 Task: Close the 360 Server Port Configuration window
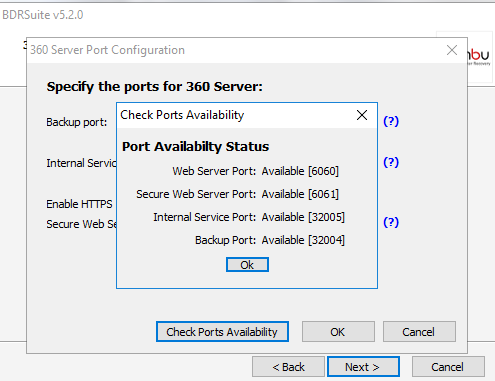[452, 50]
